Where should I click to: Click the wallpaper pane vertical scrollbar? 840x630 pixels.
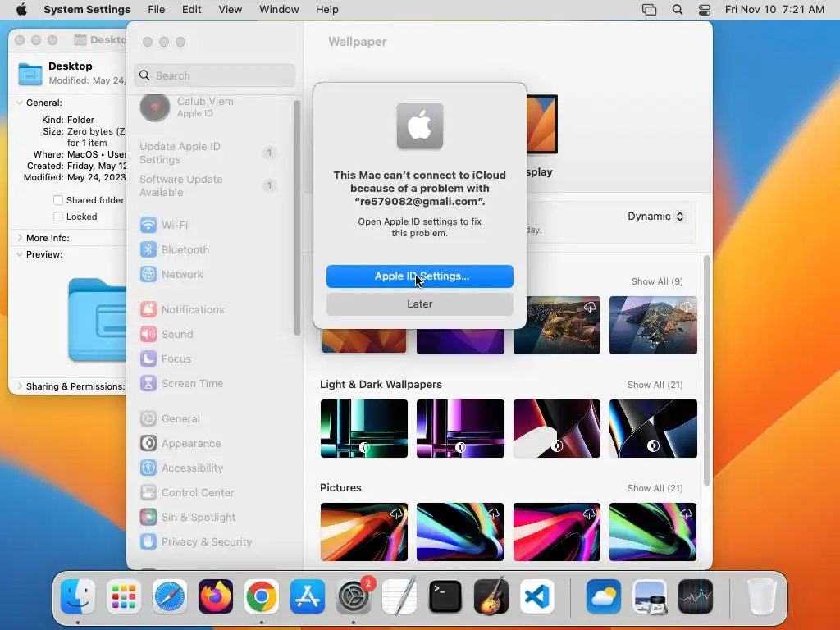pos(706,371)
